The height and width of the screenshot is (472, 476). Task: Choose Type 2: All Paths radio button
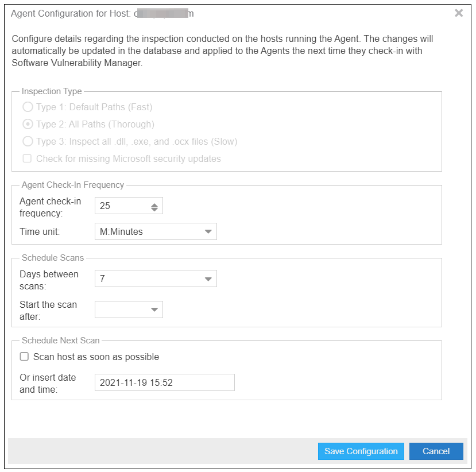coord(27,124)
